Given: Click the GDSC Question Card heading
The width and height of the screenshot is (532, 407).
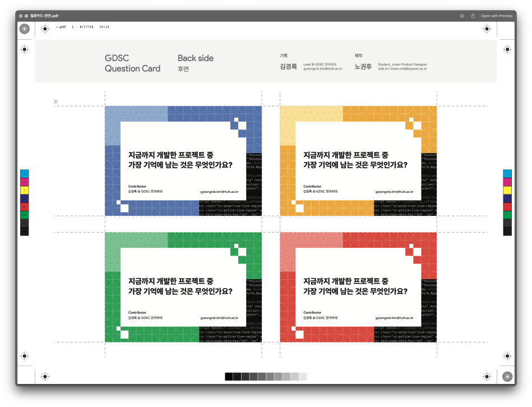Looking at the screenshot, I should click(x=132, y=63).
